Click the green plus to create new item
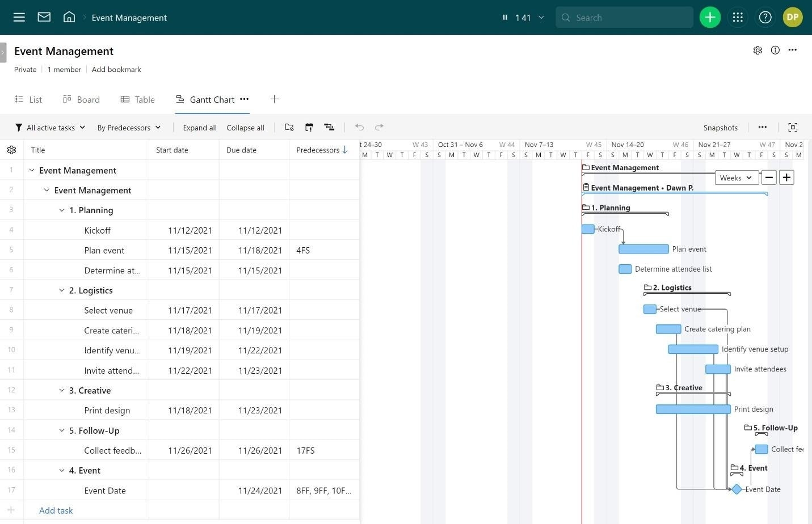This screenshot has width=812, height=524. click(x=710, y=17)
